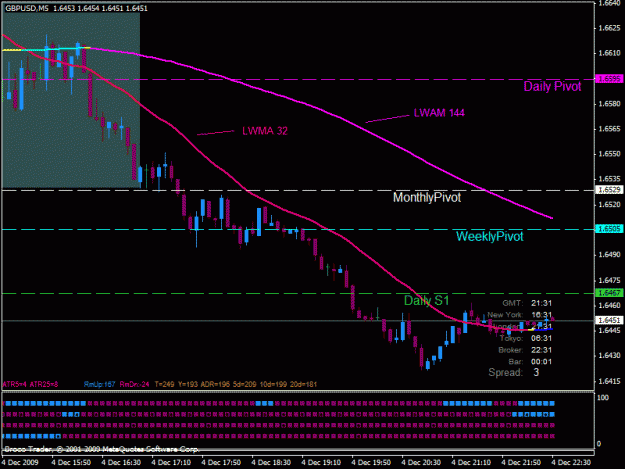Click the Bar countdown 00:01
Screen dimensions: 625x469
click(541, 362)
